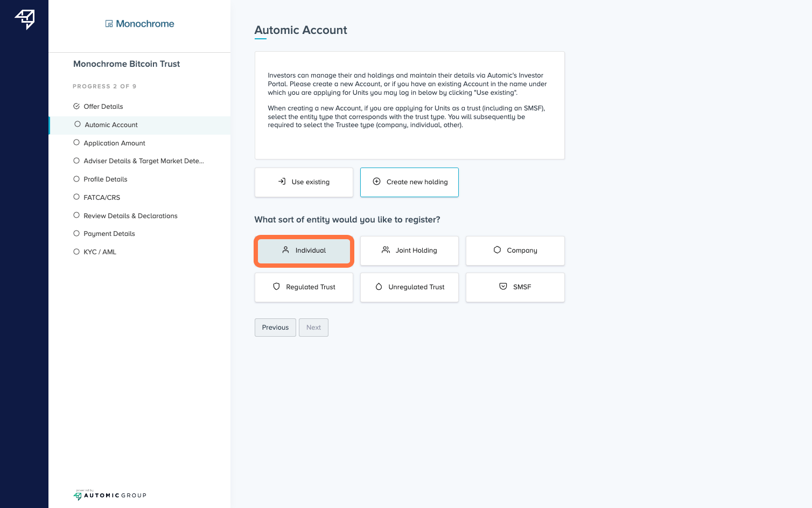The width and height of the screenshot is (812, 508).
Task: Click the Next button
Action: point(313,328)
